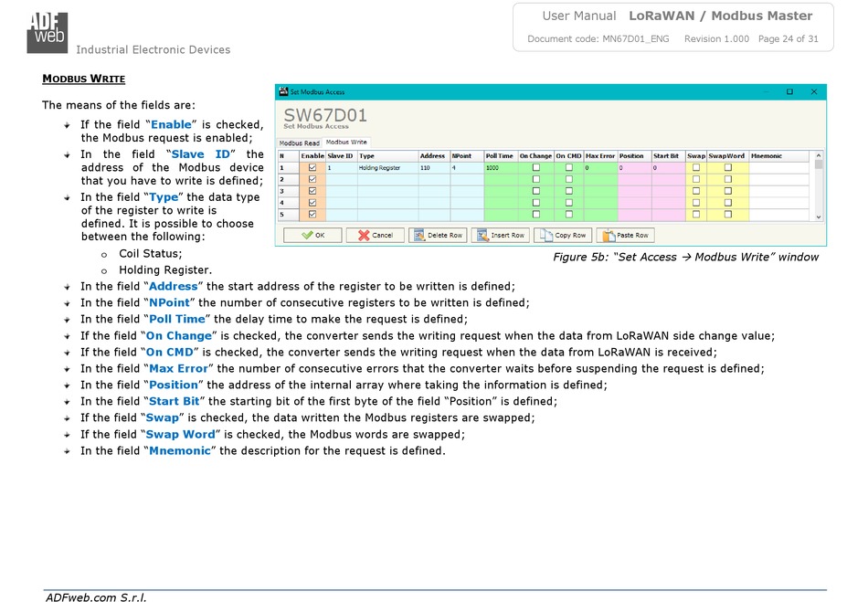Tick SwapWord checkbox in row 5

tap(728, 214)
